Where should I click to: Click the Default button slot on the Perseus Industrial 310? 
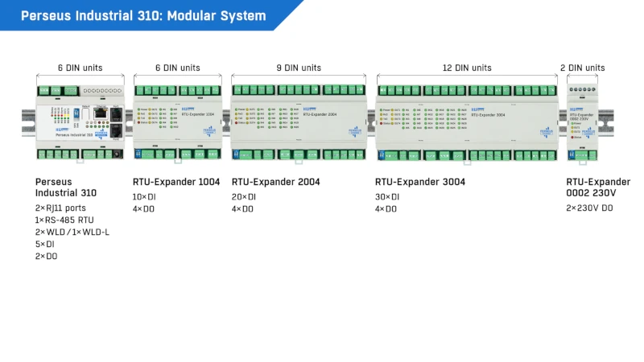[85, 113]
